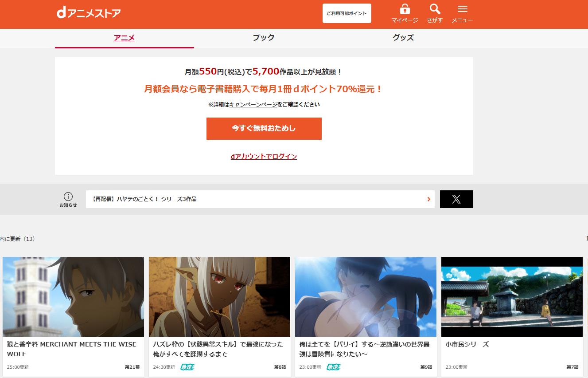Click 最速 badge on 俺は全てを【パリイ】する card
Screen dimensions: 588x378
coord(334,367)
